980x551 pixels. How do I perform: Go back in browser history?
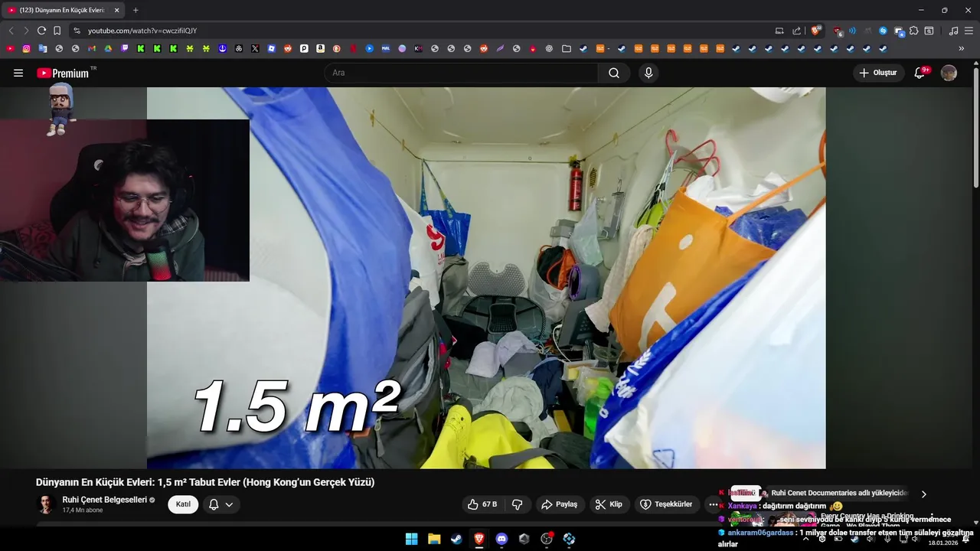point(11,31)
